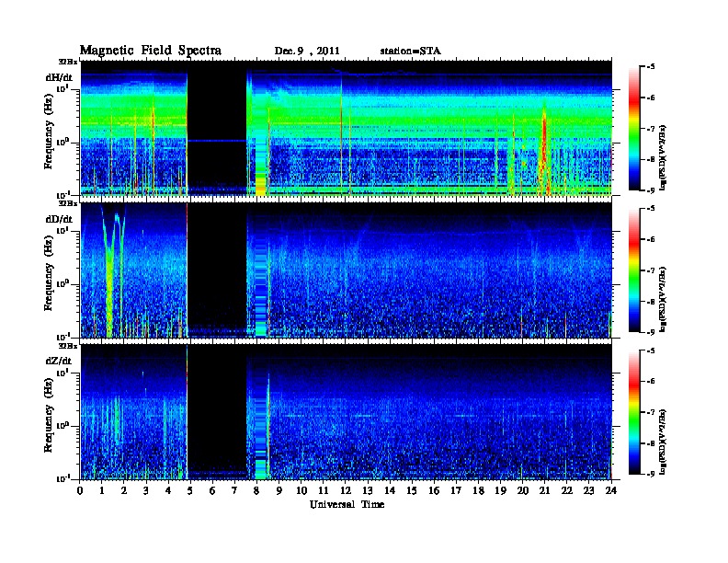Click the "-7" tick on the dZ/dt color scale
The width and height of the screenshot is (728, 563).
tap(651, 412)
